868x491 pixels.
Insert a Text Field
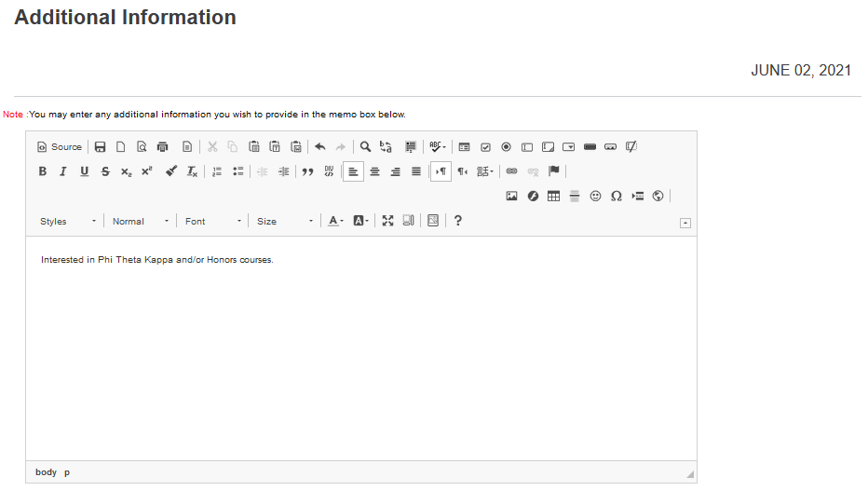(x=527, y=146)
